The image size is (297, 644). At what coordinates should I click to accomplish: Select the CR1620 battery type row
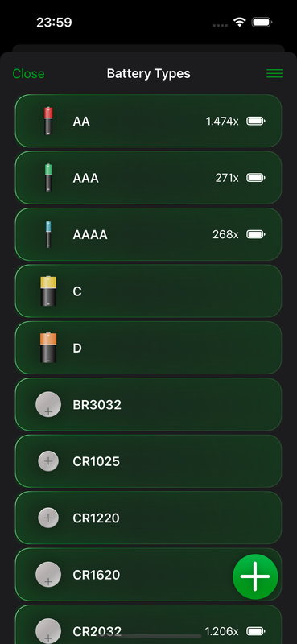click(x=148, y=575)
